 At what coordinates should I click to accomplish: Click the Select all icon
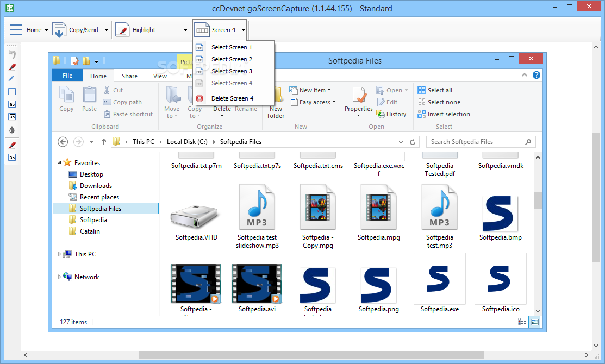pyautogui.click(x=421, y=90)
